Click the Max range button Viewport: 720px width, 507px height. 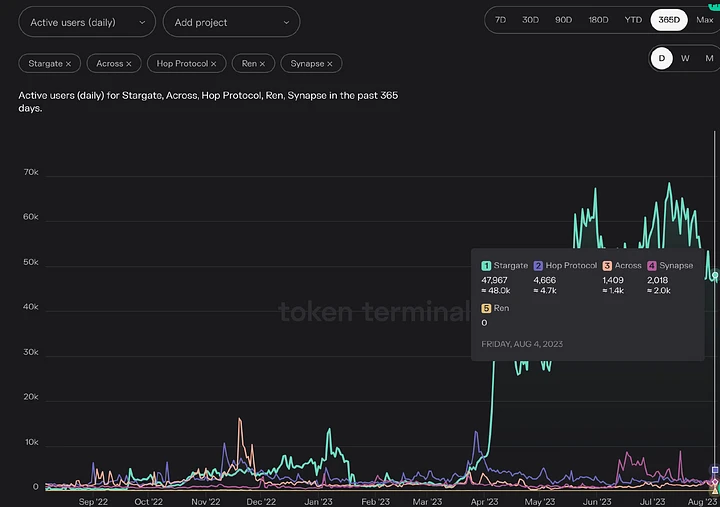click(704, 20)
